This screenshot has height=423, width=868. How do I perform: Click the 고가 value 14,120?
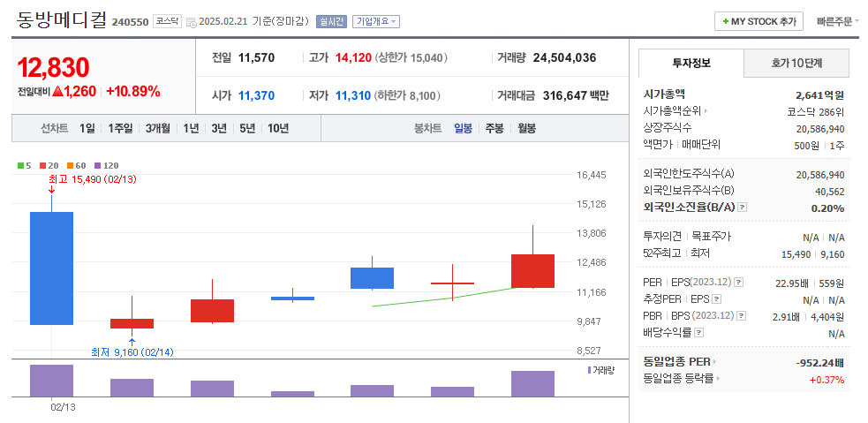click(x=353, y=57)
